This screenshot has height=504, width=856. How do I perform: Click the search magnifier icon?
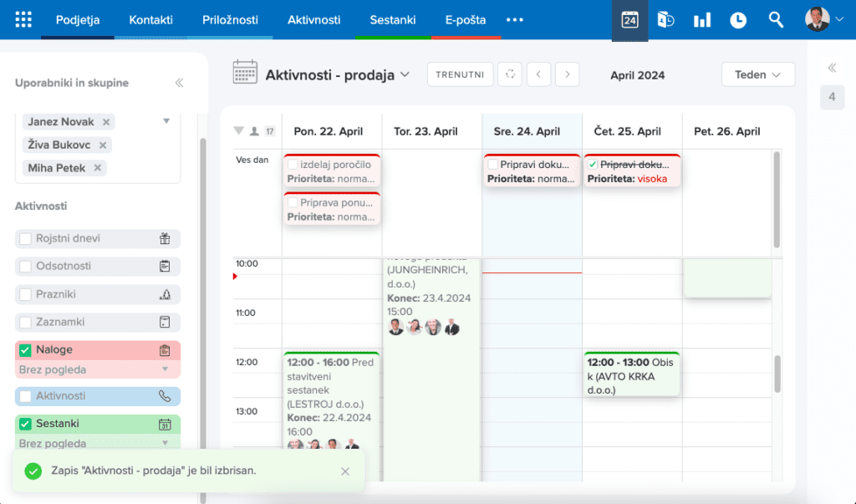click(x=776, y=20)
